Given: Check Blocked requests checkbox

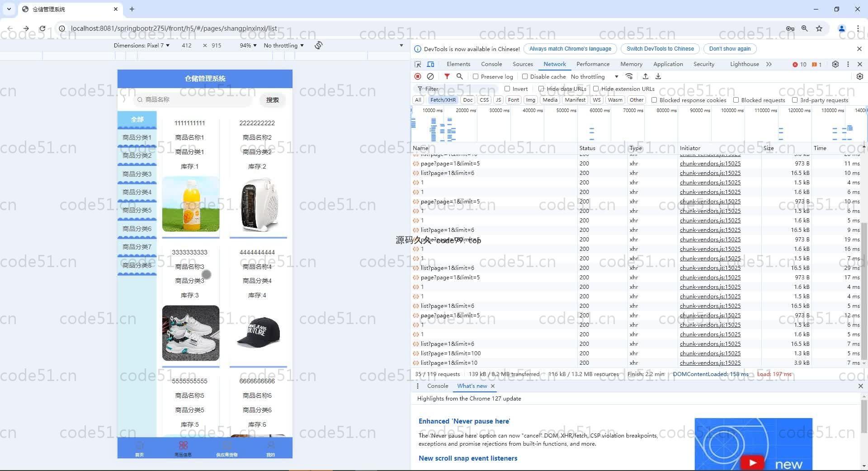Looking at the screenshot, I should 736,100.
